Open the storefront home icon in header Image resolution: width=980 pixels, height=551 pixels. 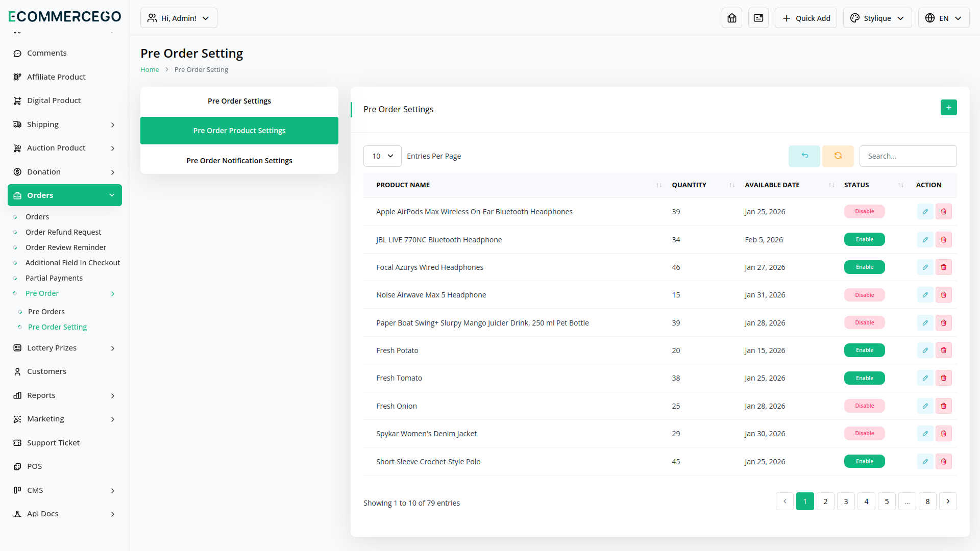tap(732, 18)
